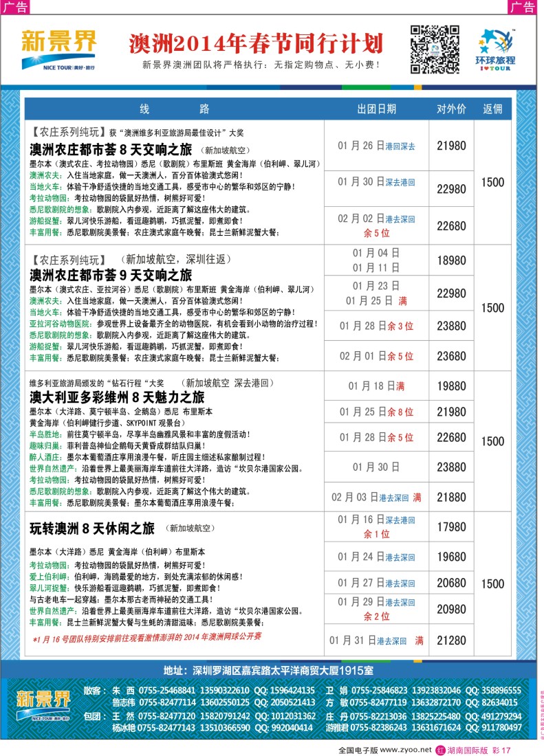Click the 返佣 column header
The image size is (544, 756).
[492, 109]
